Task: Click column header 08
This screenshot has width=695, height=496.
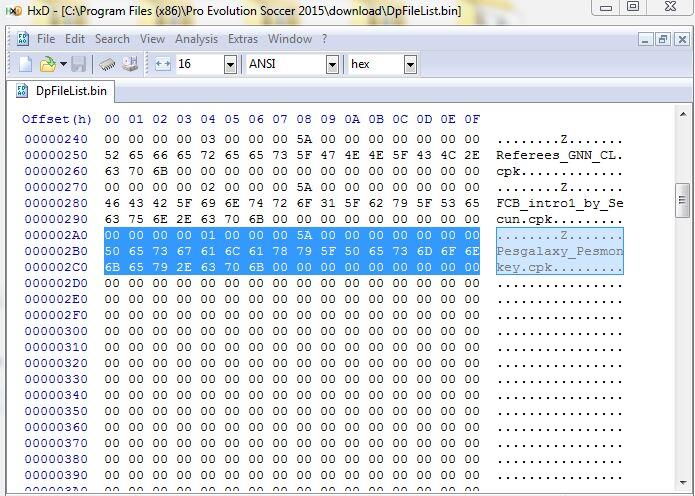Action: pos(304,119)
